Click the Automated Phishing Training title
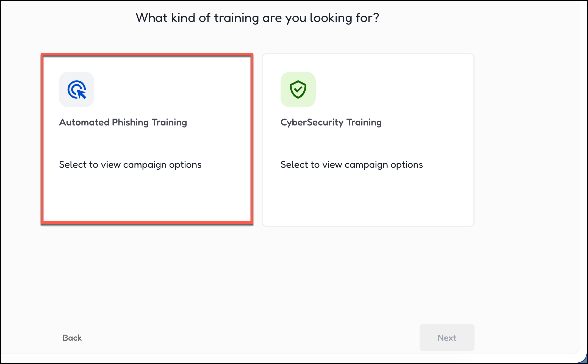 click(x=123, y=122)
